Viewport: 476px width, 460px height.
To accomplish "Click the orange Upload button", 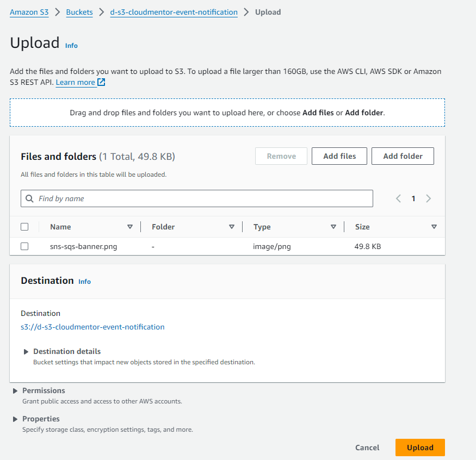I will (420, 447).
